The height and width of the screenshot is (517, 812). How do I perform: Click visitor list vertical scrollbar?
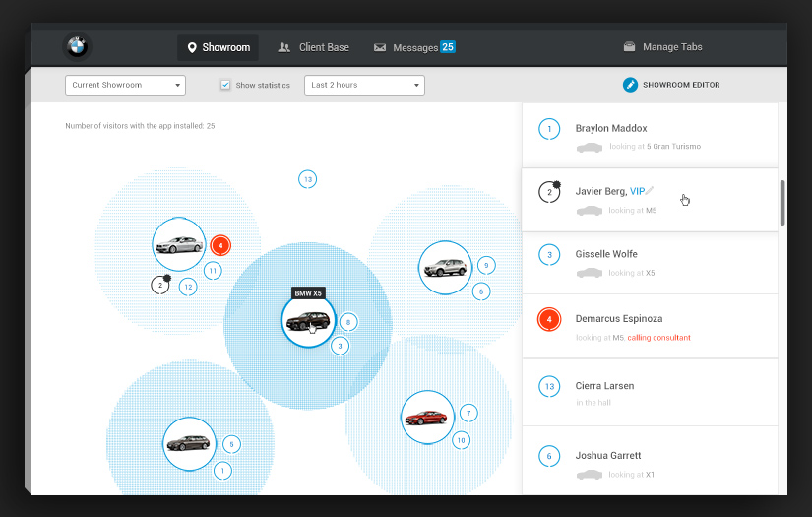tap(781, 203)
